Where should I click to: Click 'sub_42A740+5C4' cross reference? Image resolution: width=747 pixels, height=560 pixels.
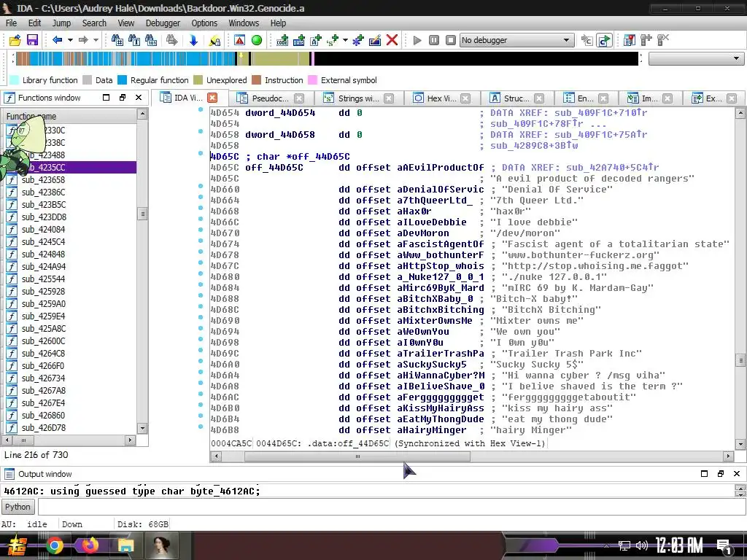[612, 168]
